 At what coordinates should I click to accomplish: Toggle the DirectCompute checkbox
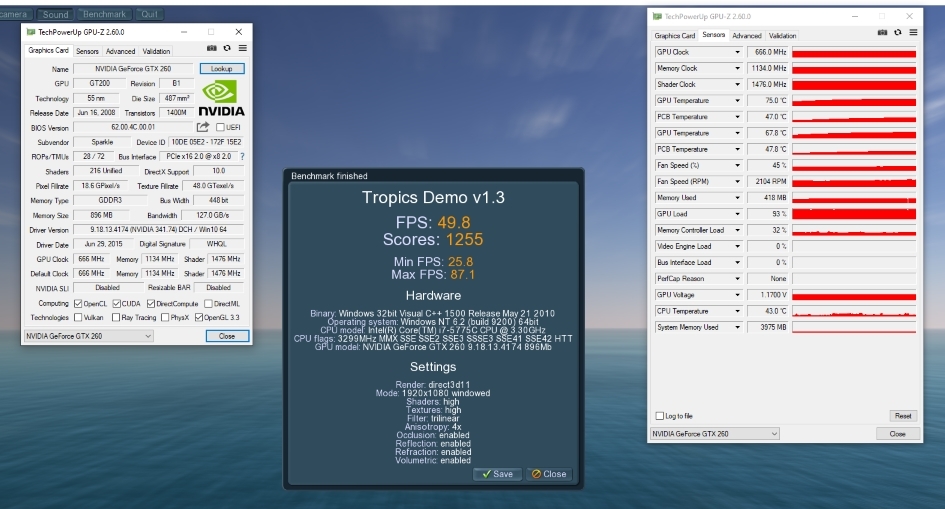tap(151, 304)
